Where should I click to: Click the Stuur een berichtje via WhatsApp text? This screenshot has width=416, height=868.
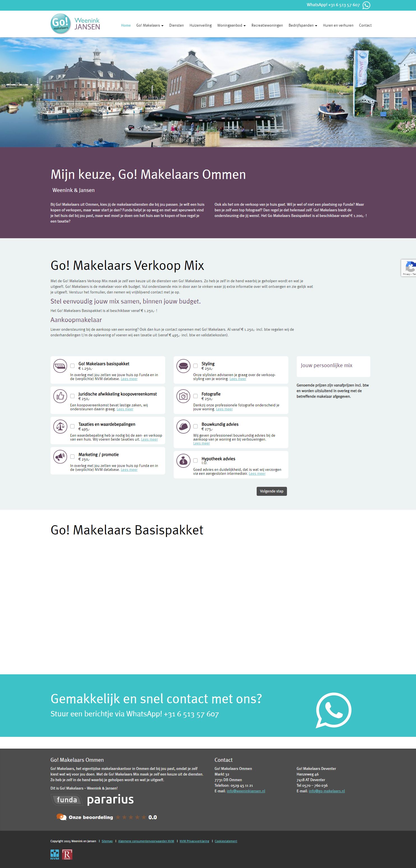[135, 714]
